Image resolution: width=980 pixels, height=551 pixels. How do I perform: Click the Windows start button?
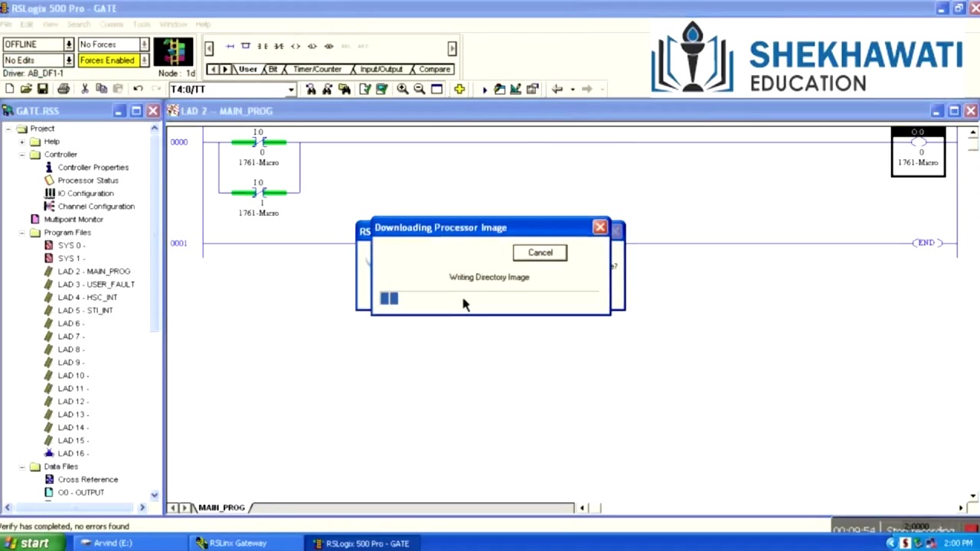tap(30, 543)
